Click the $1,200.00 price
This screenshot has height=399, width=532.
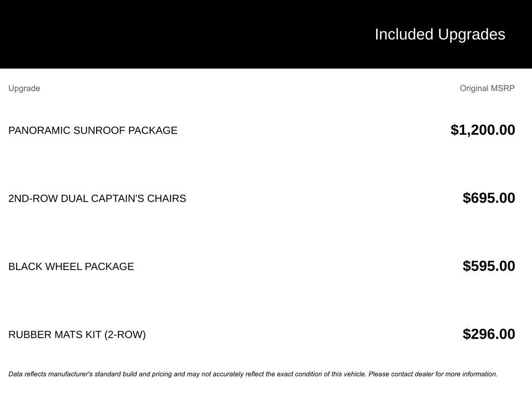click(x=483, y=130)
